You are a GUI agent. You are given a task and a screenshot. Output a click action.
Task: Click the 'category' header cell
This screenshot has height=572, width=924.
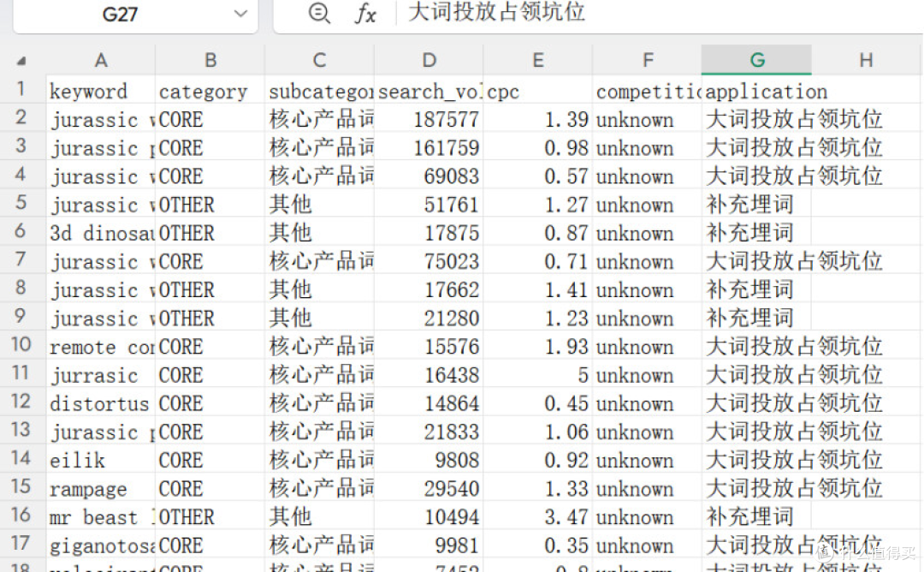click(x=210, y=90)
